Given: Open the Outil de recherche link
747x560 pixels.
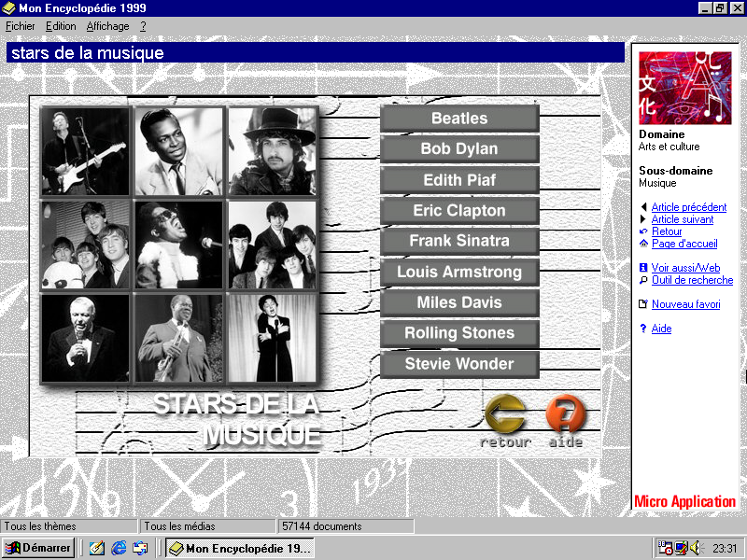Looking at the screenshot, I should 692,280.
